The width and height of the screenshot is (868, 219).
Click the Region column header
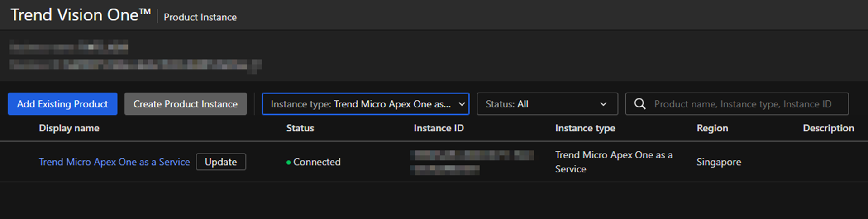pyautogui.click(x=712, y=128)
